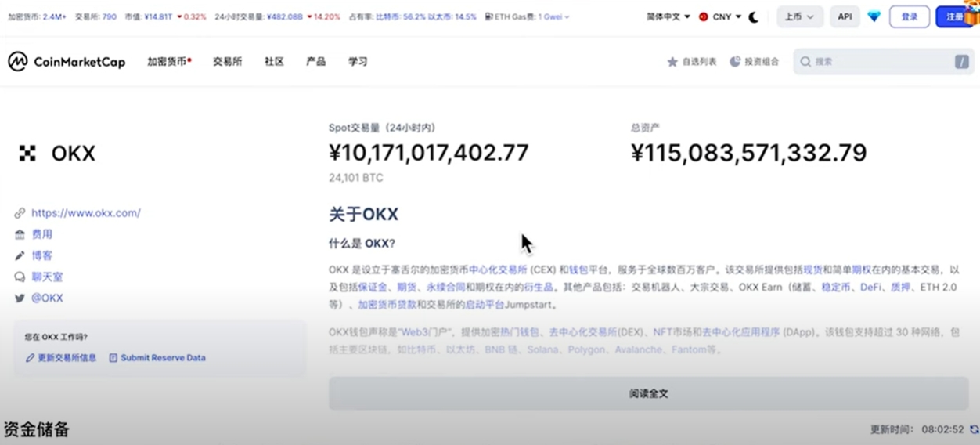980x445 pixels.
Task: Click the magnifier icon in the search box
Action: (805, 62)
